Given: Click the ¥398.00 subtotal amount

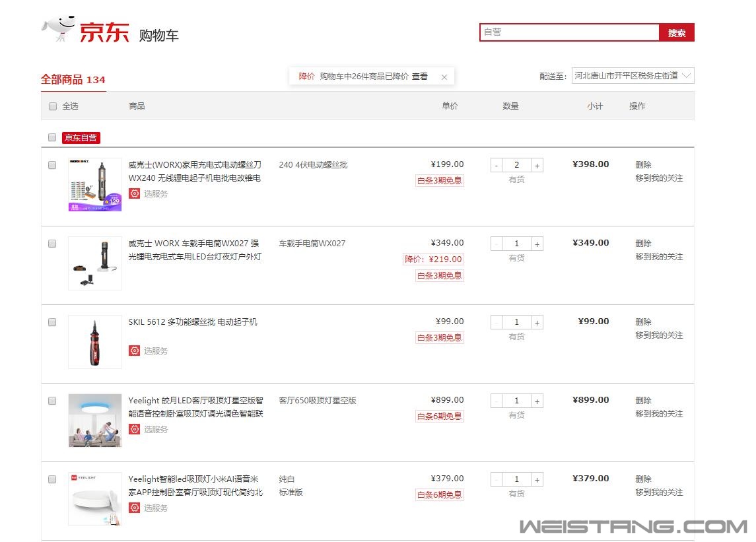Looking at the screenshot, I should tap(591, 164).
